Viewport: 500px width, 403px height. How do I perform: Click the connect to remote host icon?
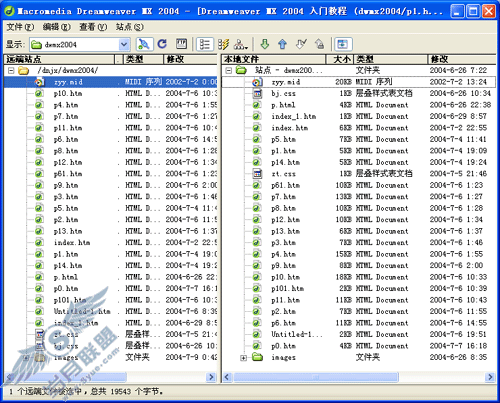tap(144, 44)
